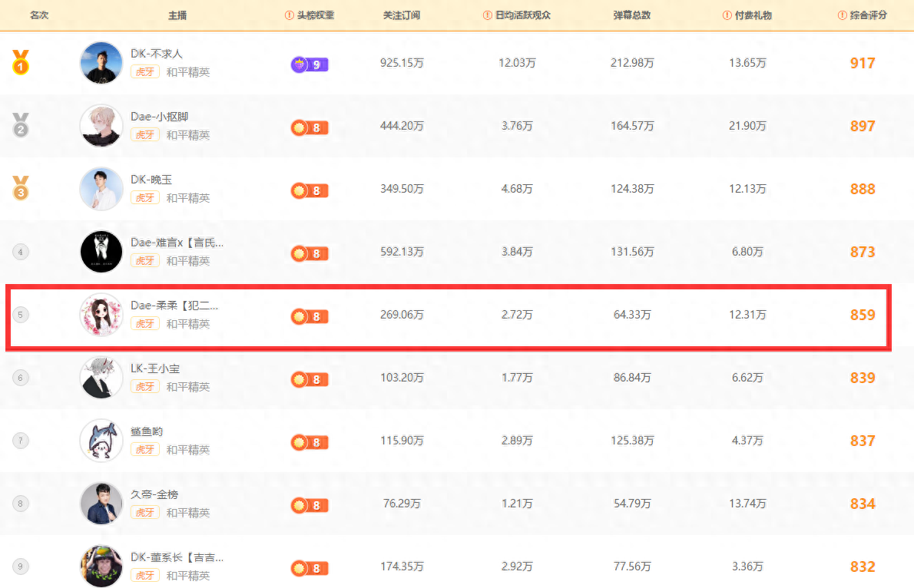Click the info icon beside 头榜权重

[290, 15]
